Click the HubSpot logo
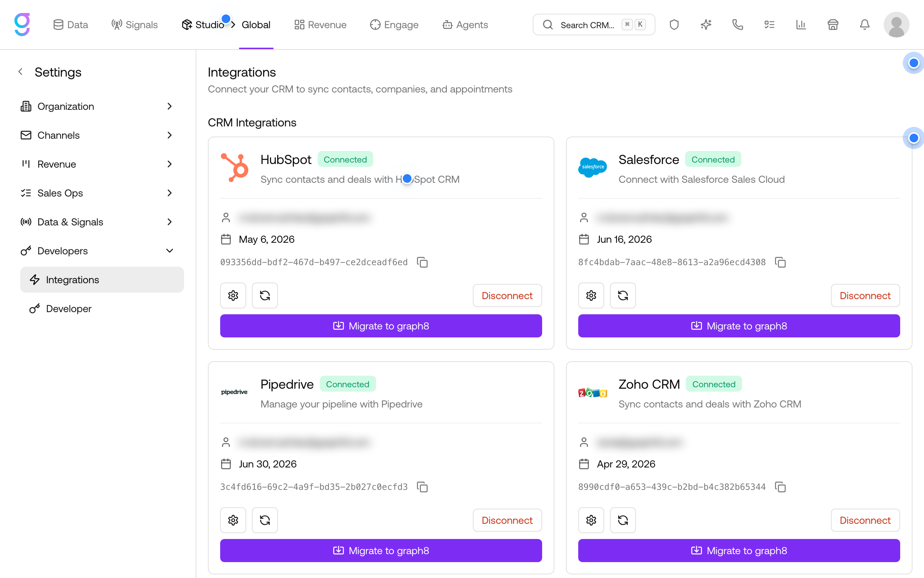924x578 pixels. [235, 167]
